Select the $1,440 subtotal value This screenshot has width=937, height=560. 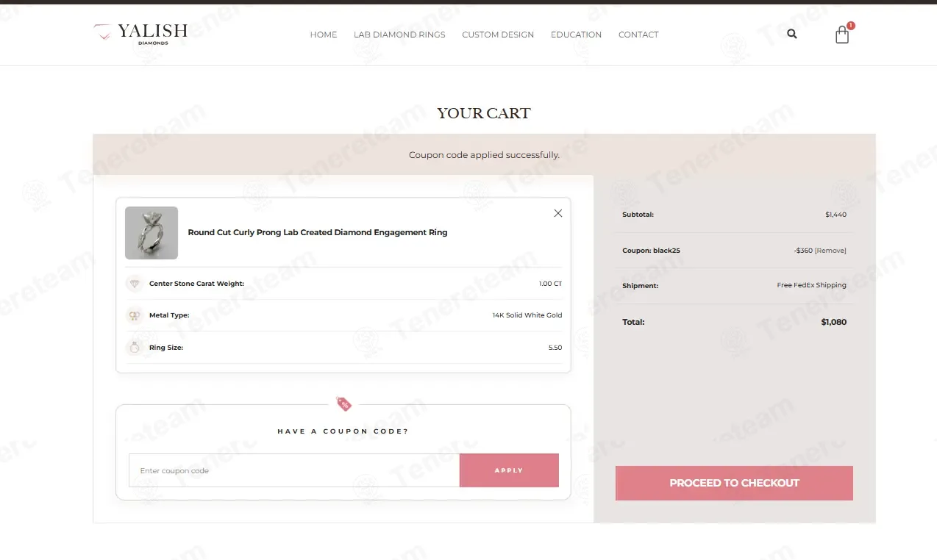(x=836, y=215)
